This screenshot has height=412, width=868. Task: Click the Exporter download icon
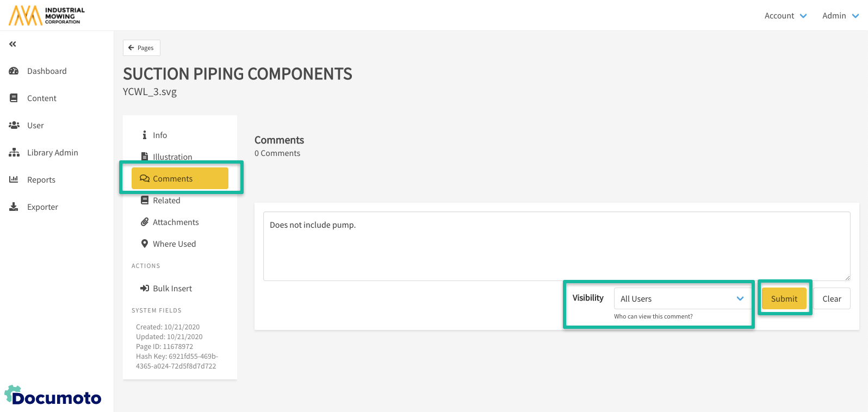point(14,207)
